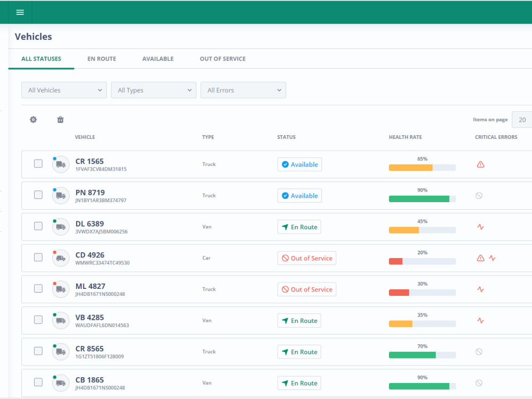Image resolution: width=532 pixels, height=399 pixels.
Task: Open the Items on page selector
Action: tap(522, 120)
